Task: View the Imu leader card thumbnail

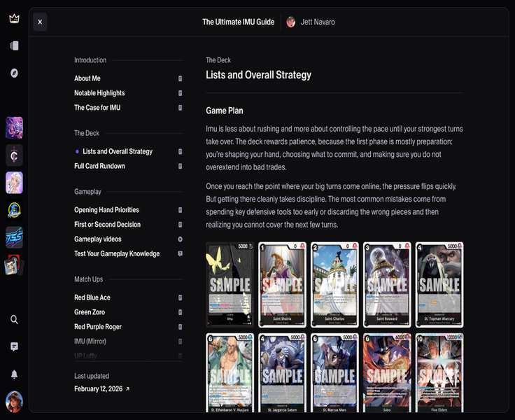Action: coord(230,285)
